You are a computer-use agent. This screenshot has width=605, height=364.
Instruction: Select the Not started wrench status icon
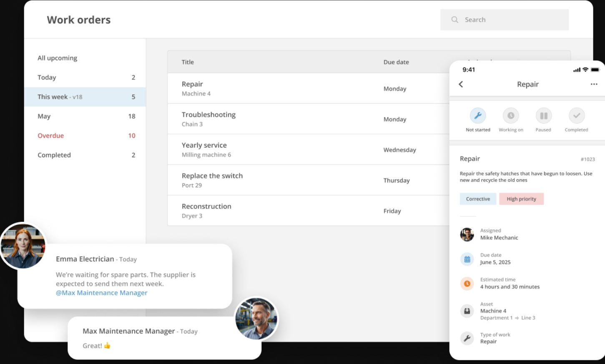pyautogui.click(x=478, y=116)
